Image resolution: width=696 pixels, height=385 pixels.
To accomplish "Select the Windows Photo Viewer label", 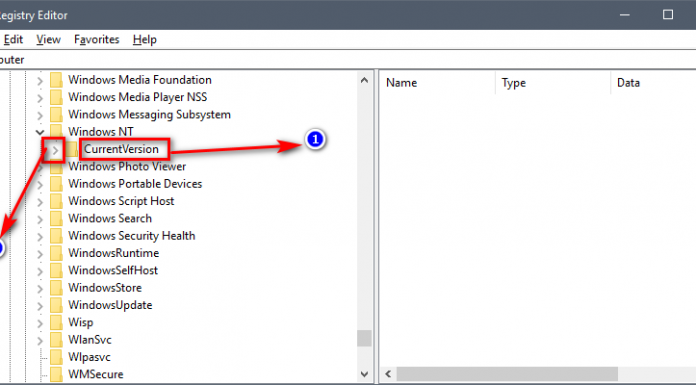I will 127,167.
